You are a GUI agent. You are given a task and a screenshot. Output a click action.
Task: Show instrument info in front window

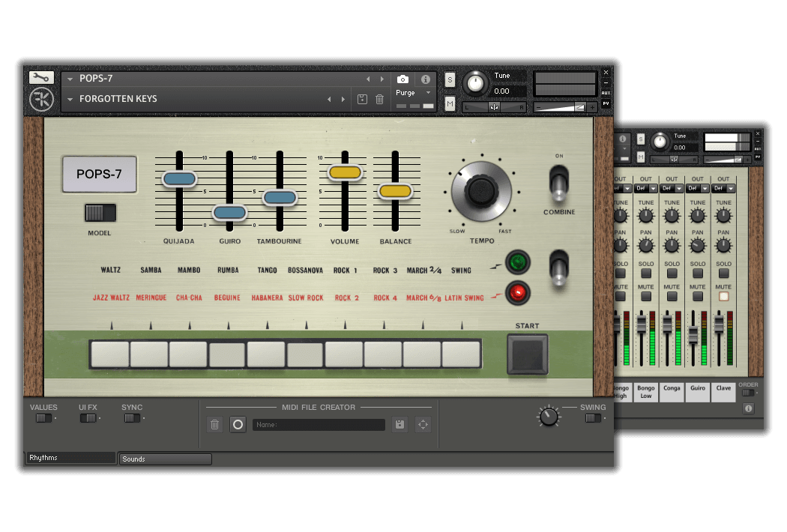tap(426, 79)
